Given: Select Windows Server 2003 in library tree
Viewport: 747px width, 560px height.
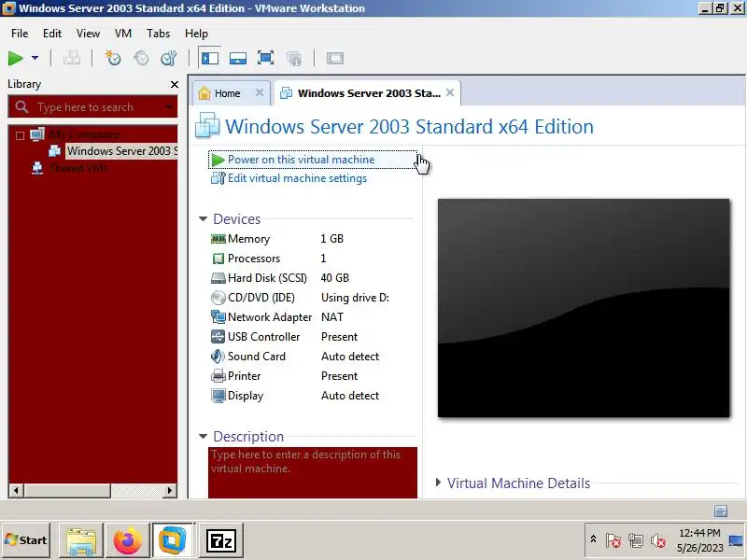Looking at the screenshot, I should (x=121, y=151).
